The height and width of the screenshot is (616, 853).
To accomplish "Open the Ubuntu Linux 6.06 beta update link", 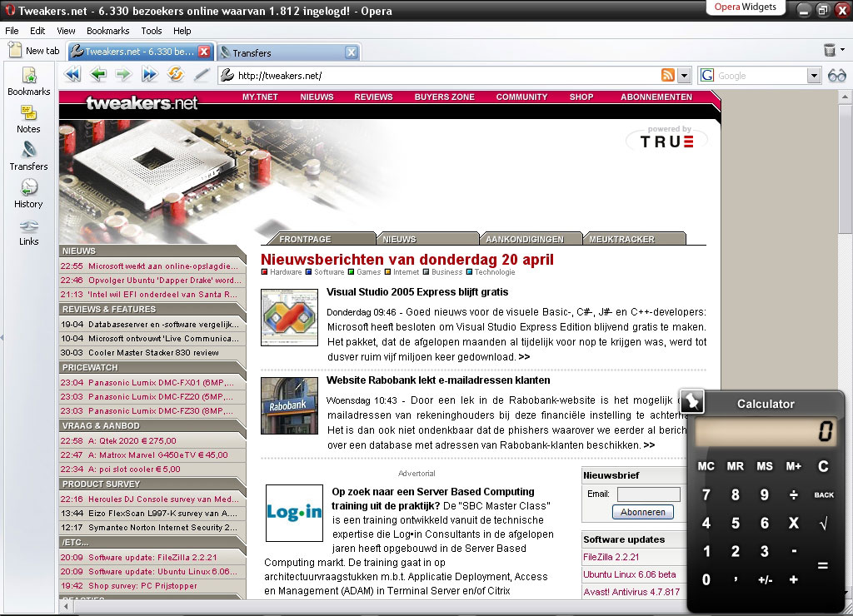I will pos(630,574).
